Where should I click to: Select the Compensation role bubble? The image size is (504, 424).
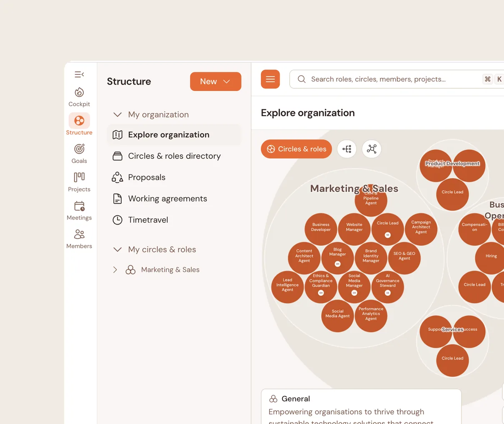tap(474, 229)
